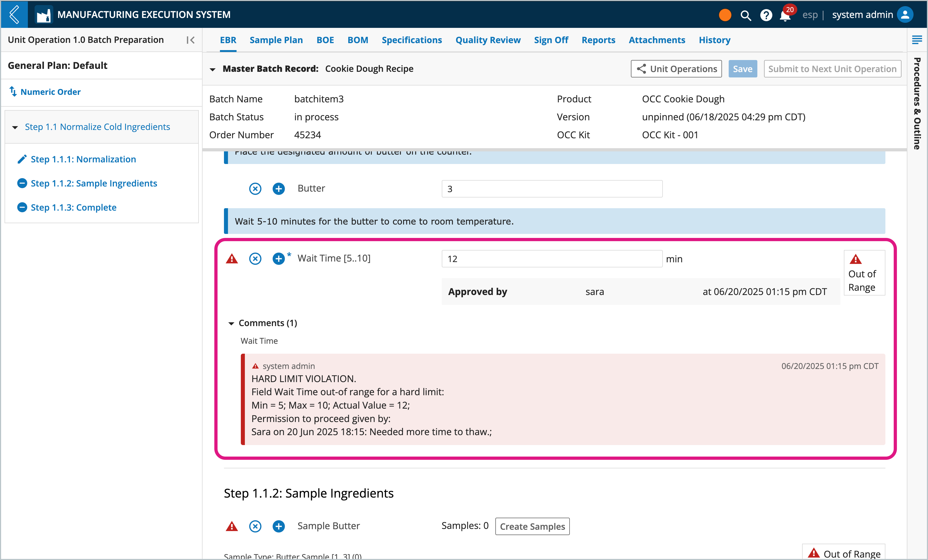Open the Specifications tab
This screenshot has width=928, height=560.
412,40
